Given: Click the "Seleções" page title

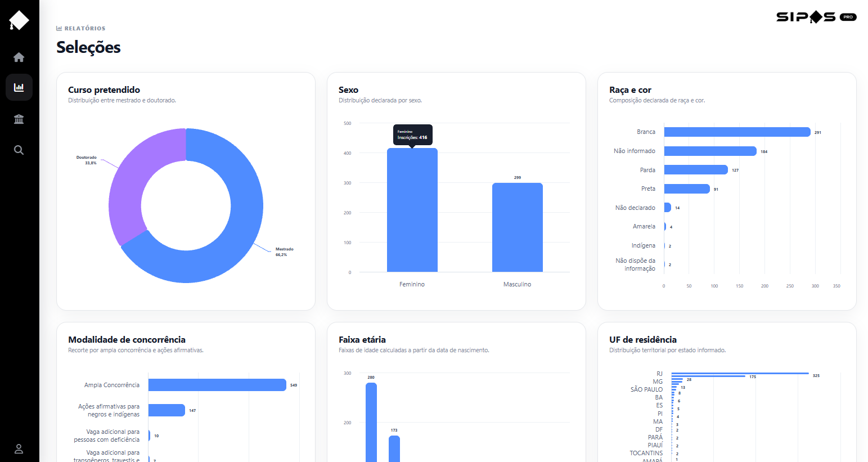Looking at the screenshot, I should [x=88, y=47].
